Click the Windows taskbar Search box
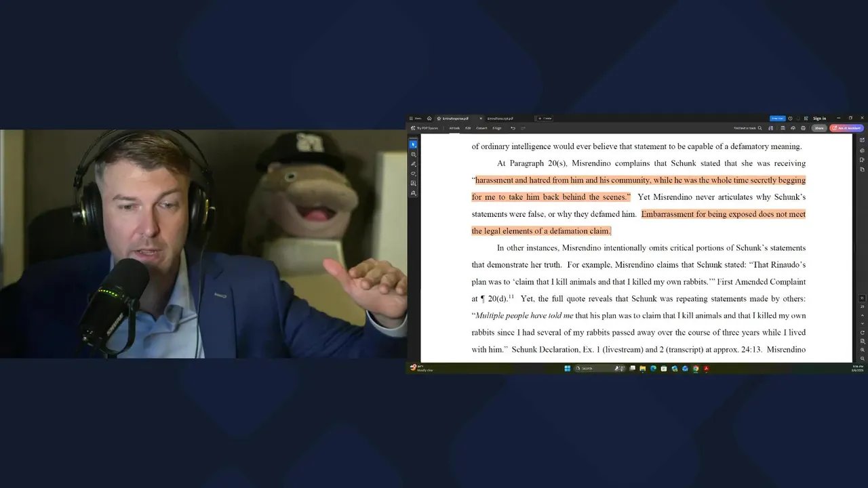The image size is (868, 488). (601, 368)
